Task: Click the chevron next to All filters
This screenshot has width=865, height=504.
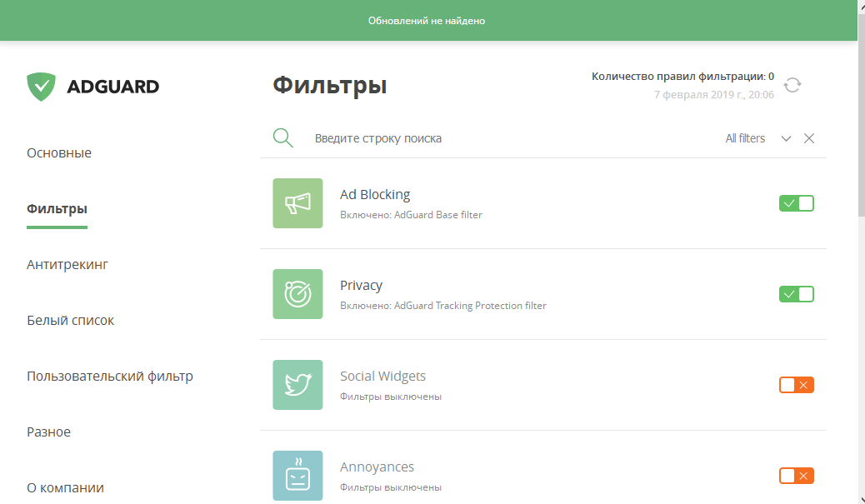Action: 786,139
